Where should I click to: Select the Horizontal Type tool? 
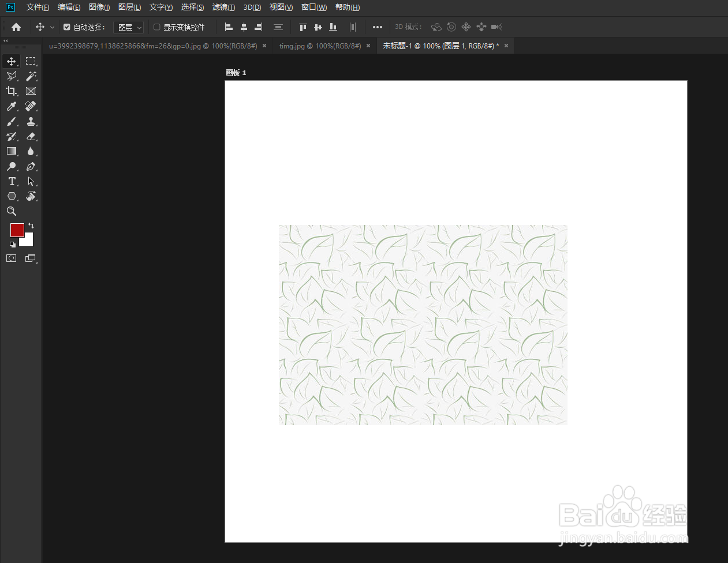[x=12, y=181]
